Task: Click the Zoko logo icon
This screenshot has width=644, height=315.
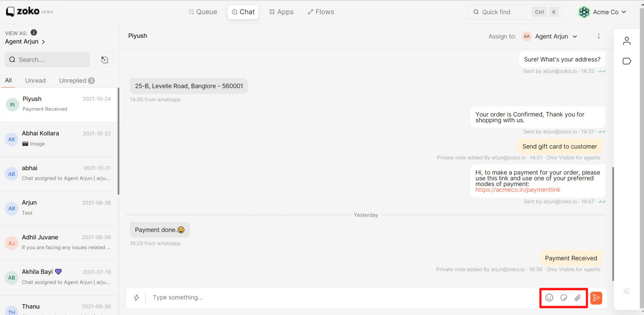Action: click(10, 12)
